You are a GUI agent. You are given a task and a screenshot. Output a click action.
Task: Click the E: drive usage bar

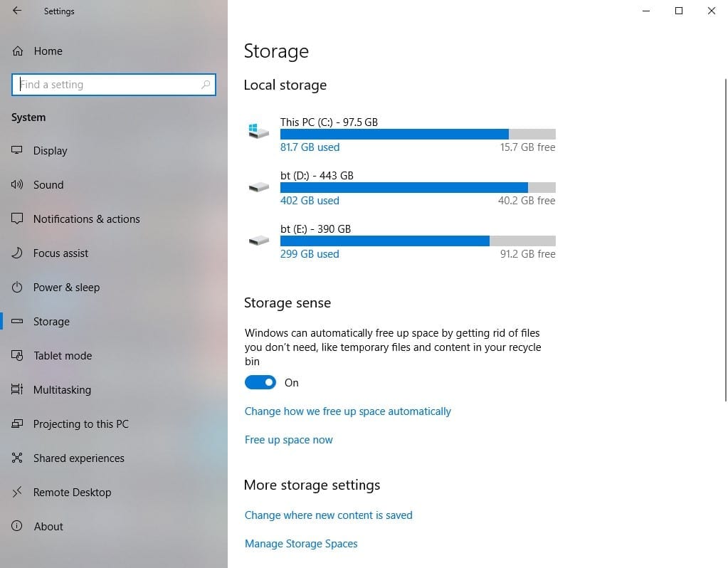coord(418,241)
